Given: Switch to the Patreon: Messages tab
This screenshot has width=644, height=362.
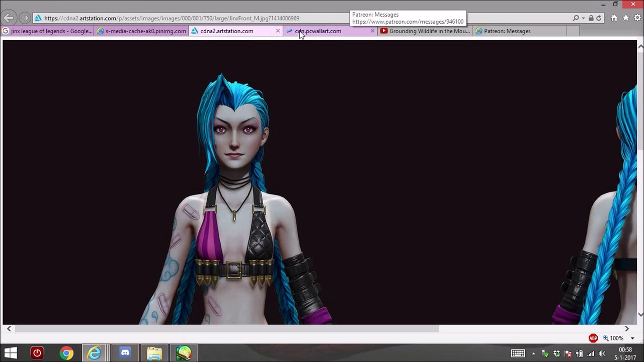Looking at the screenshot, I should (520, 31).
